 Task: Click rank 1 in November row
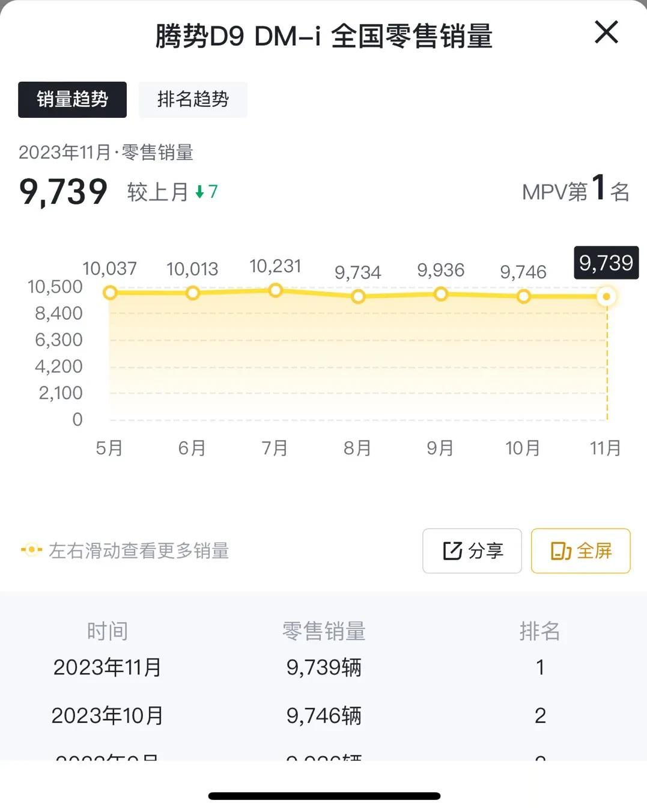pos(540,667)
